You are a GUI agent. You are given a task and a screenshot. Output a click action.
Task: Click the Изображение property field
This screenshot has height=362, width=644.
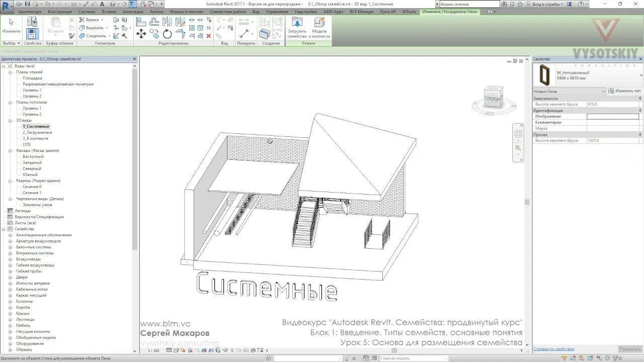tap(613, 116)
